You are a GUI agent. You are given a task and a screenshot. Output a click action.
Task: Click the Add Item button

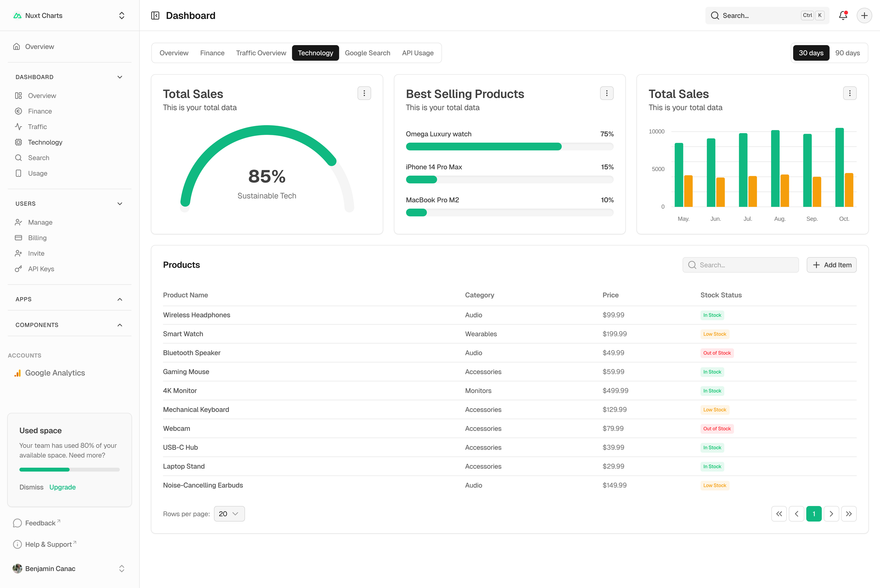pos(831,265)
